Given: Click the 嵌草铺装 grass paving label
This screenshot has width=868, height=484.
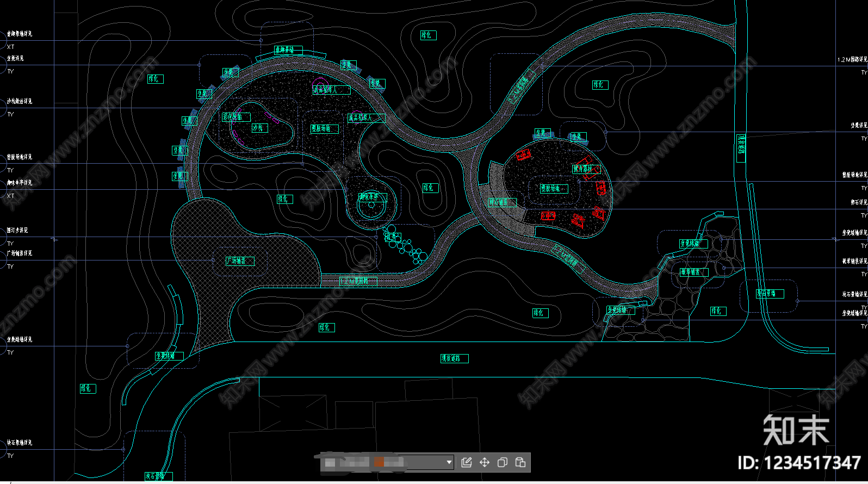Looking at the screenshot, I should (694, 272).
